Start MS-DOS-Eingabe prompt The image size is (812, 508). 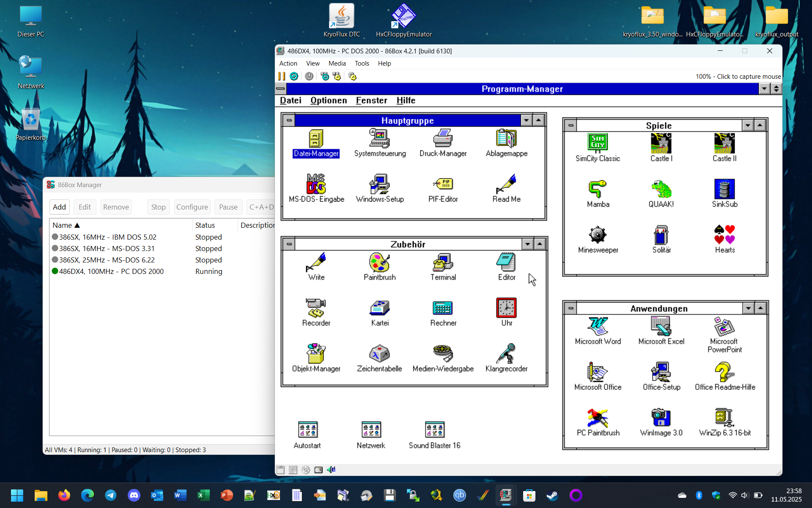tap(316, 189)
